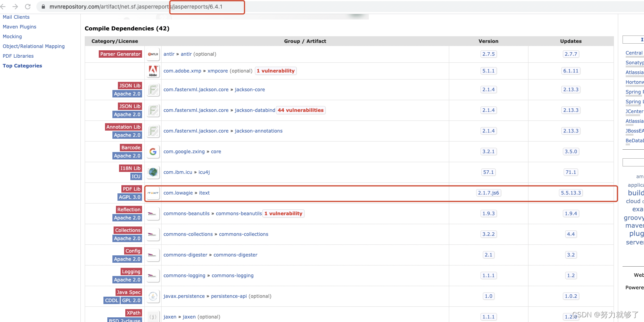Open itext update version 5.5.13.3
The width and height of the screenshot is (644, 322).
click(x=571, y=193)
